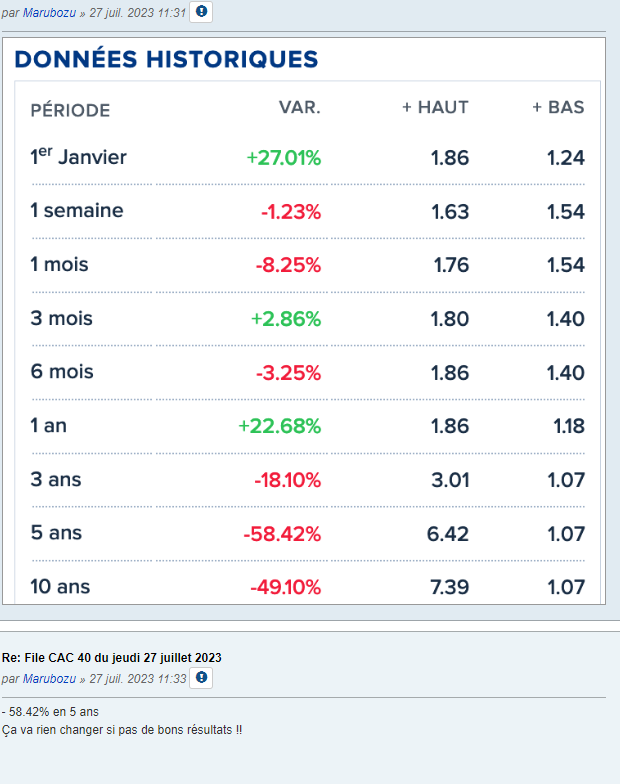Select the 3 mois period label
The image size is (620, 784).
tap(62, 319)
